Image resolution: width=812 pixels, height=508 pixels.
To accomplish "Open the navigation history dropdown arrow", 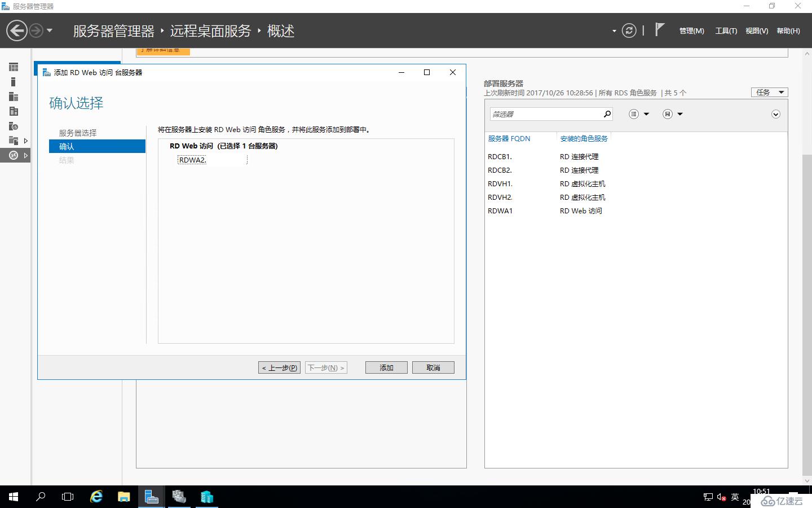I will point(50,30).
